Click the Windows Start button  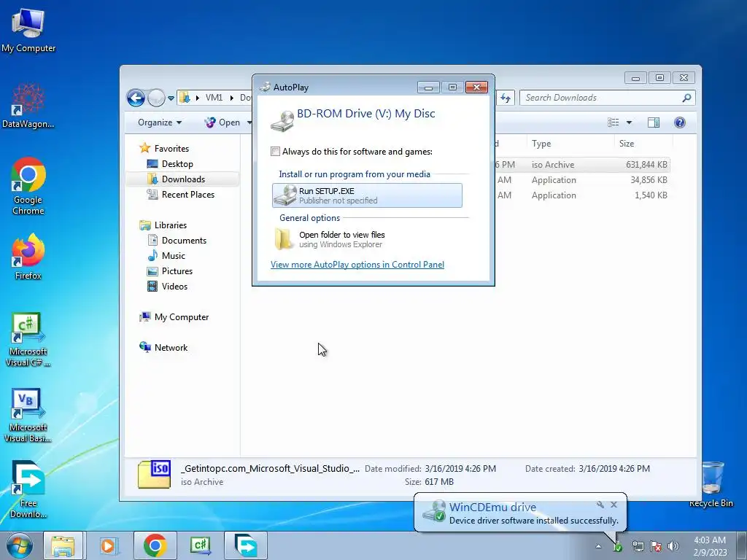point(20,545)
